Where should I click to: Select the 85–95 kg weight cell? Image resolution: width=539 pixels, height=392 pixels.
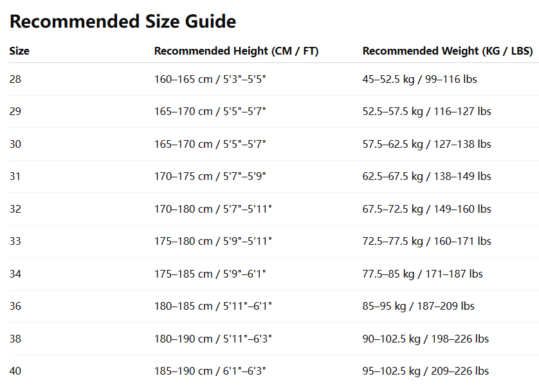click(x=418, y=306)
